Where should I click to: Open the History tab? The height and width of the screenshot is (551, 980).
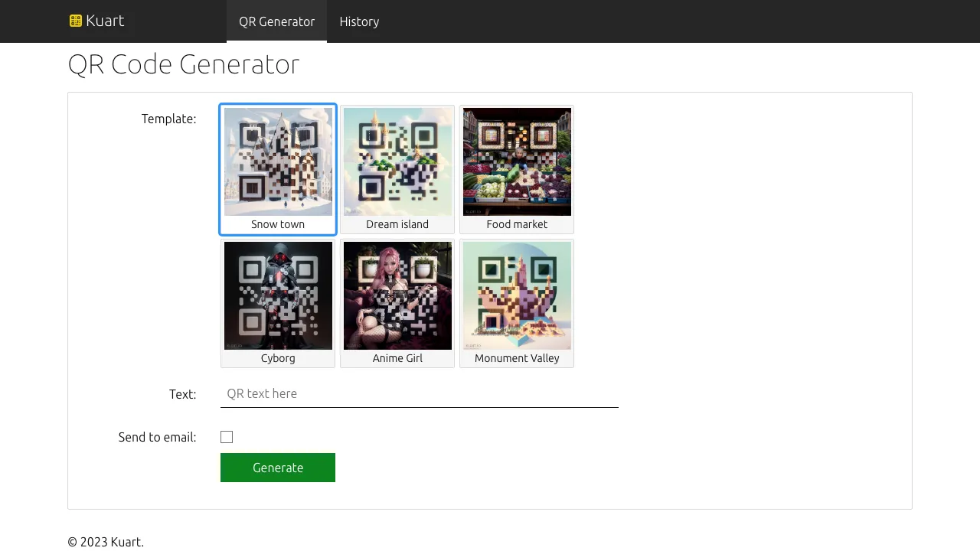point(359,21)
